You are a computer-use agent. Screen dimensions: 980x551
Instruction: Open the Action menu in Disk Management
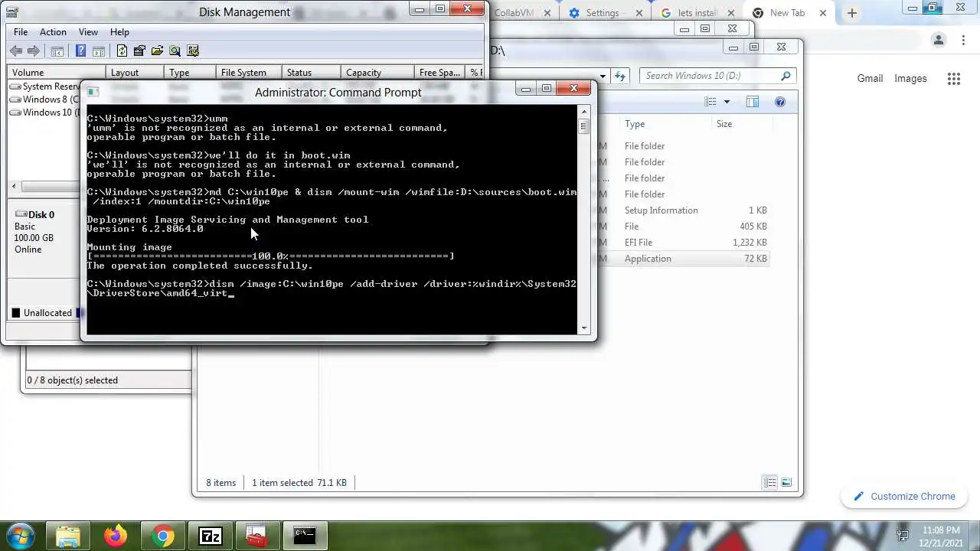click(53, 32)
